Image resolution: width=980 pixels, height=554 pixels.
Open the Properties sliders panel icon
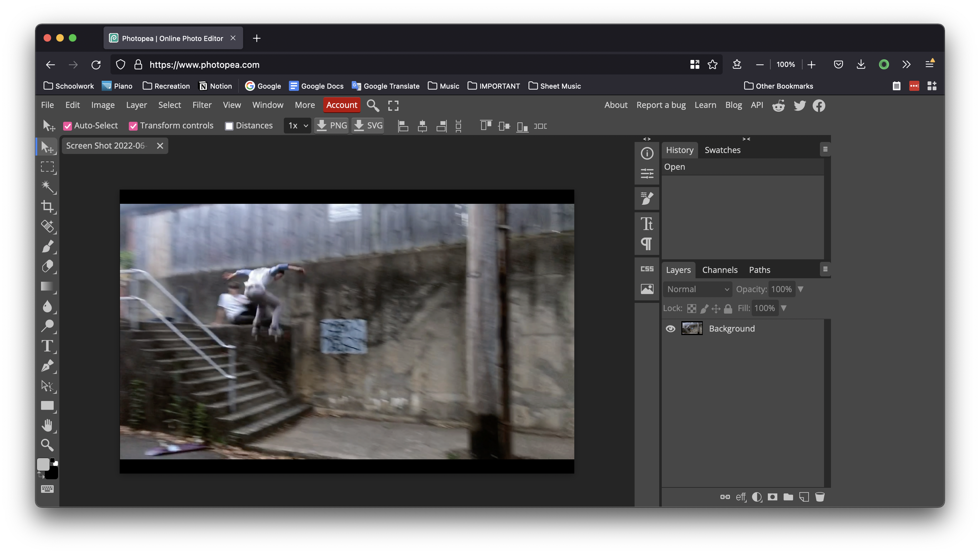(647, 174)
